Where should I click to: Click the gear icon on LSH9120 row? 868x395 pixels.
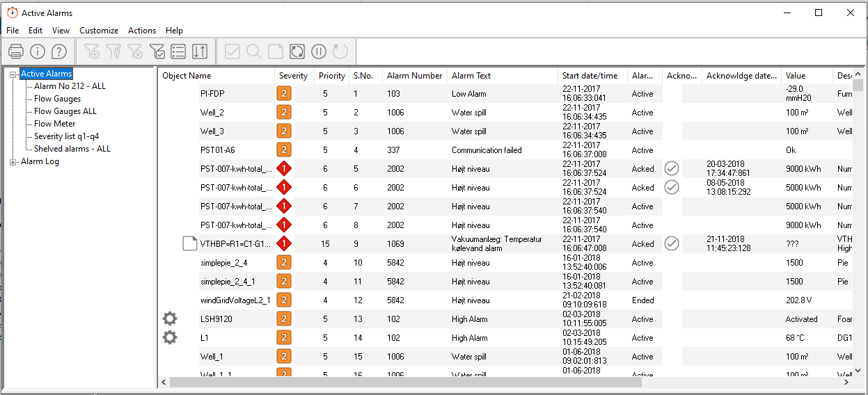coord(170,319)
